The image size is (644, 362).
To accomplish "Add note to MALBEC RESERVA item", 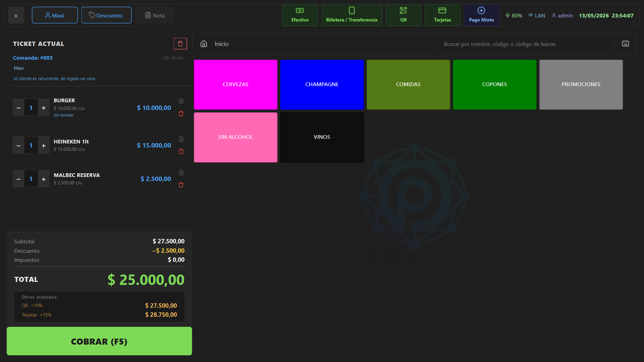I will (181, 172).
